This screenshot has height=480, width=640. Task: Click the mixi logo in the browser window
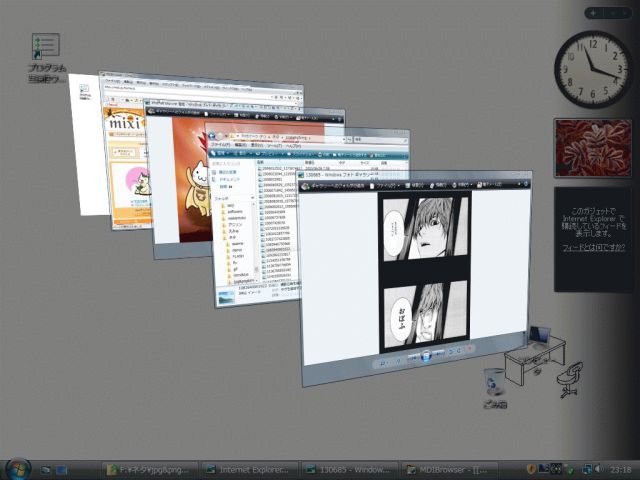(124, 121)
